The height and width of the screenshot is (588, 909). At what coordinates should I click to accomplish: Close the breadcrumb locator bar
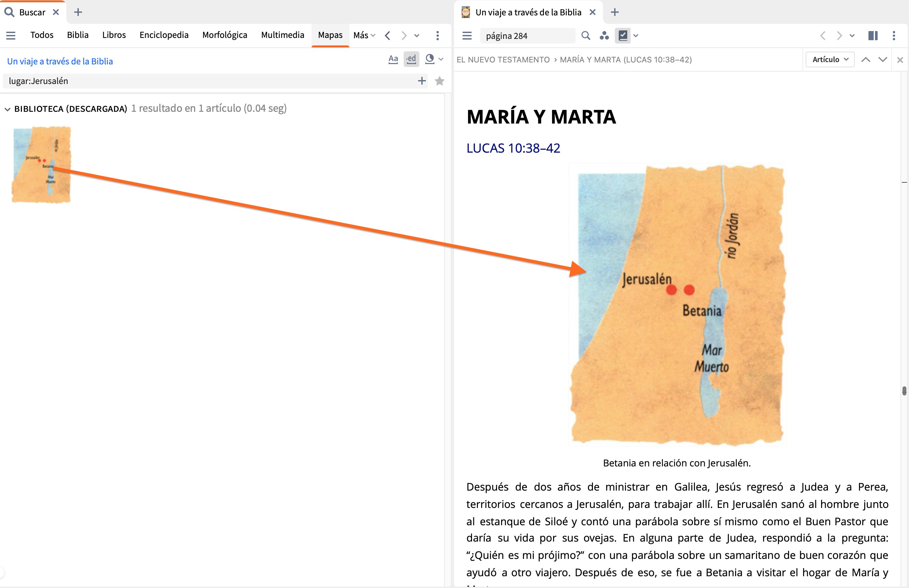(x=900, y=60)
